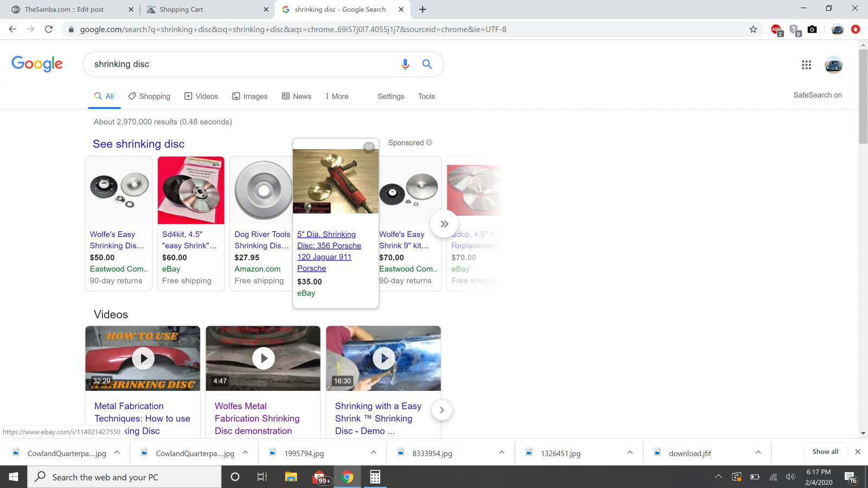Image resolution: width=868 pixels, height=488 pixels.
Task: Switch to the Shopping results tab
Action: [x=149, y=97]
